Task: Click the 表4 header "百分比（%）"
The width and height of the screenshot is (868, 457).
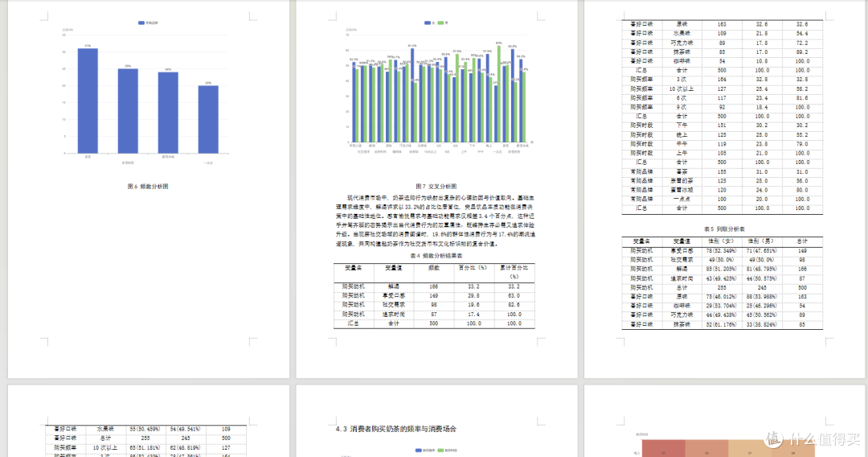Action: [x=474, y=268]
